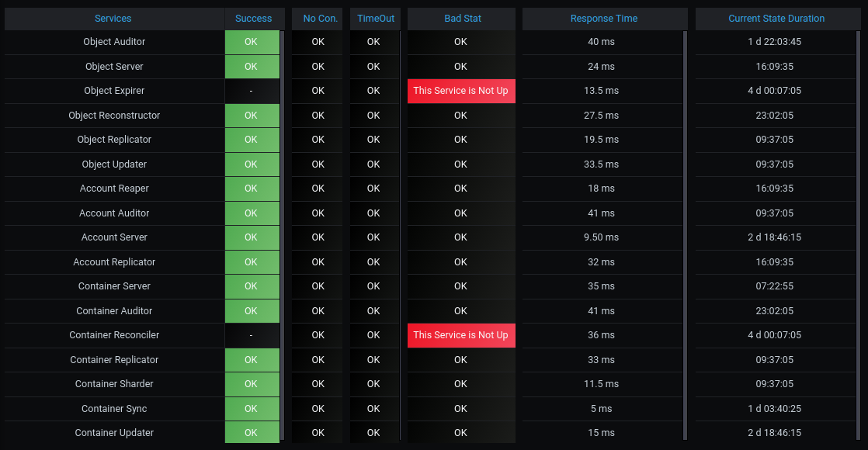
Task: Sort by the Bad Stat column header
Action: (x=463, y=19)
